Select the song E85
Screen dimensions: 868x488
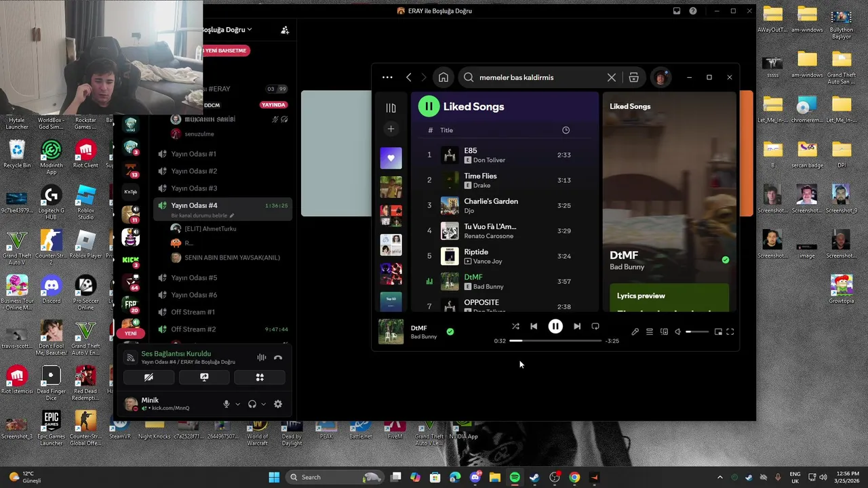pos(470,150)
